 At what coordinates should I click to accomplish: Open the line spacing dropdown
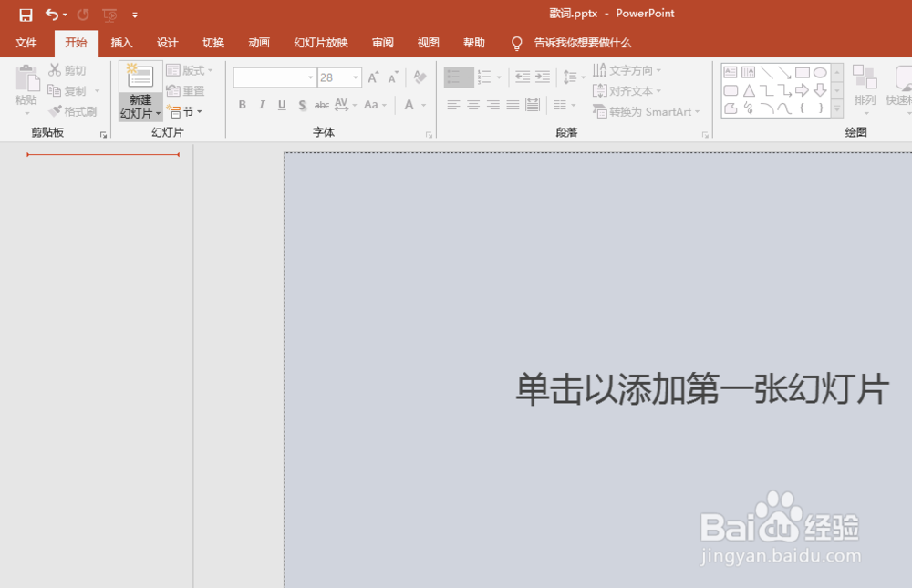(x=574, y=77)
